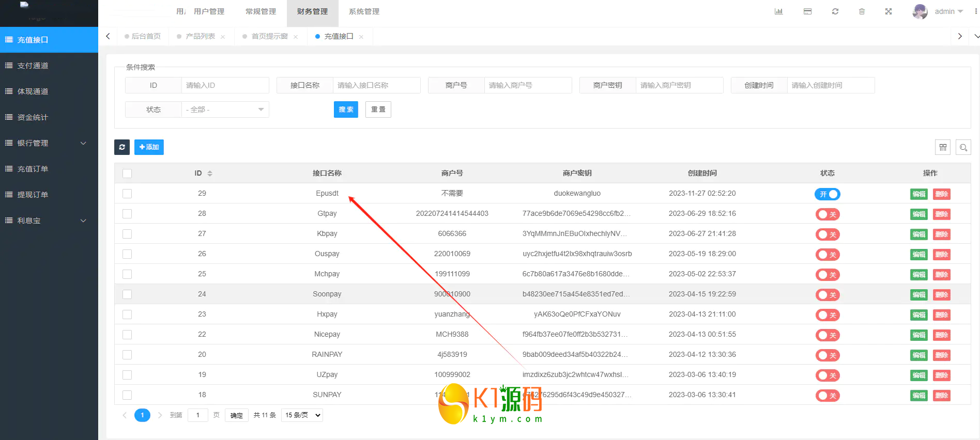Open the column filter grid icon

pyautogui.click(x=943, y=147)
